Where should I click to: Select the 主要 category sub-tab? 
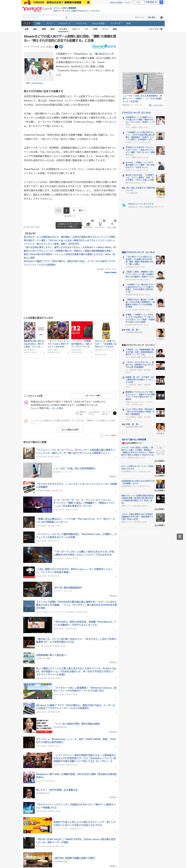click(26, 29)
